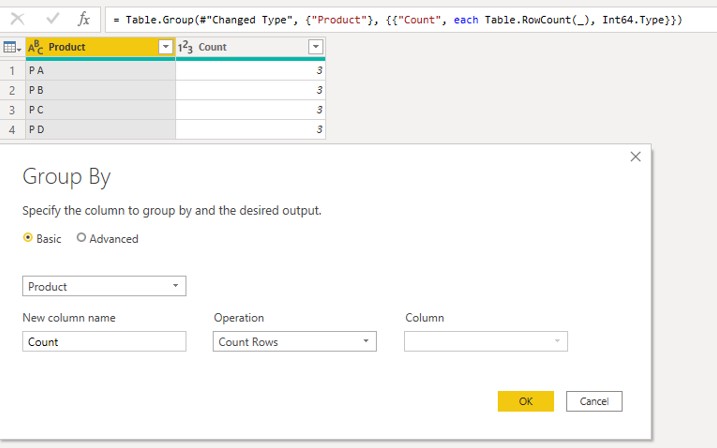
Task: Select the Basic radio option
Action: point(28,238)
